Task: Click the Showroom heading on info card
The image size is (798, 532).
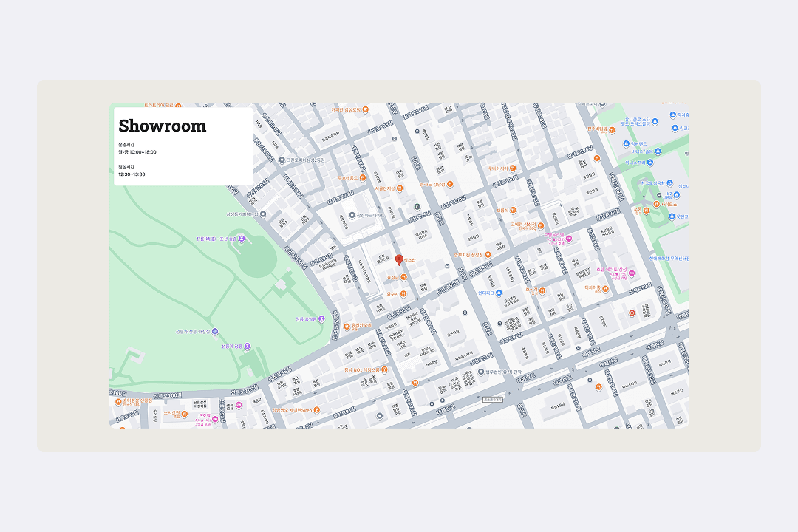Action: [163, 126]
